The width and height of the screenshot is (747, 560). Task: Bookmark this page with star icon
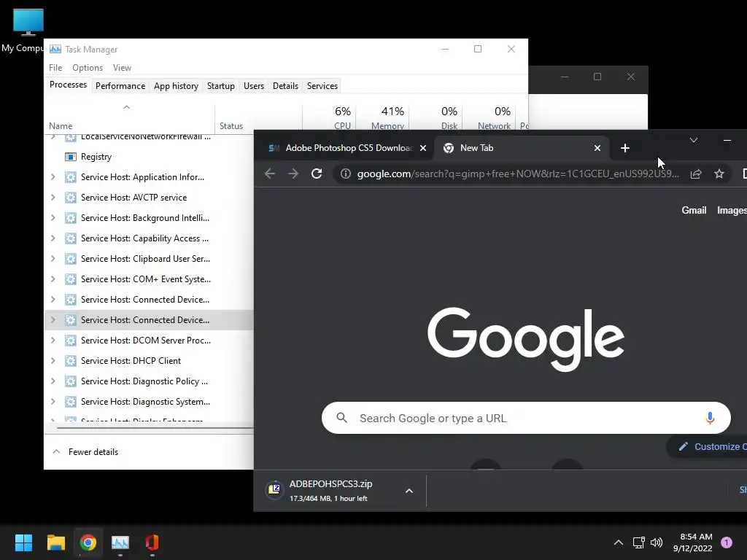[x=719, y=174]
